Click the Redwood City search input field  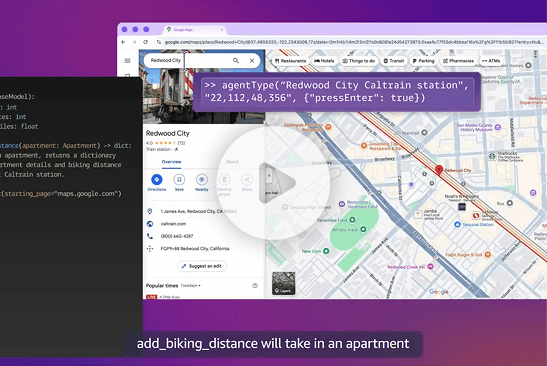pos(188,61)
